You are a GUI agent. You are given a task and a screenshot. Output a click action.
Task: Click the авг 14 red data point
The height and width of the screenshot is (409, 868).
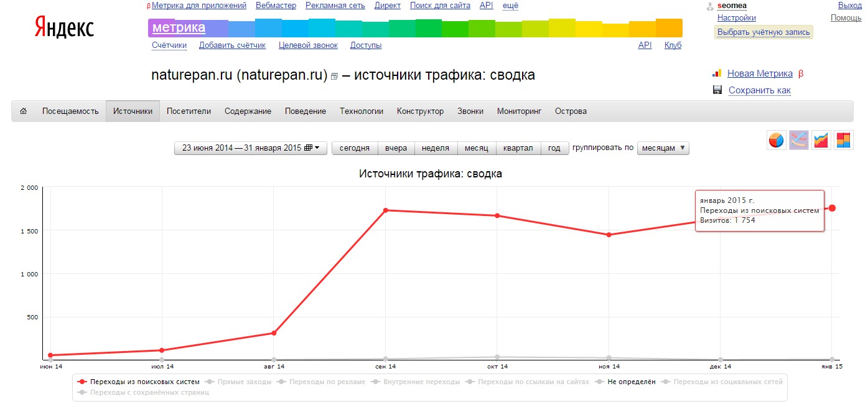point(274,333)
